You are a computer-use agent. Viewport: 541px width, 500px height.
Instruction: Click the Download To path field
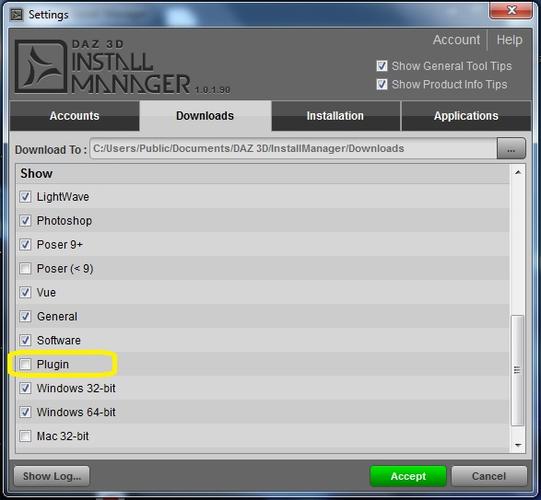pos(293,149)
